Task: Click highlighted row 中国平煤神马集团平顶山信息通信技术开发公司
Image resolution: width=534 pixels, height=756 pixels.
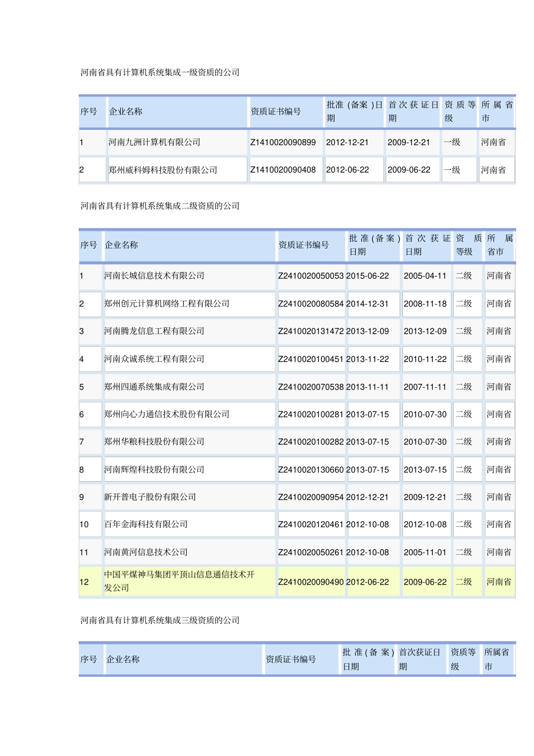Action: [x=297, y=582]
